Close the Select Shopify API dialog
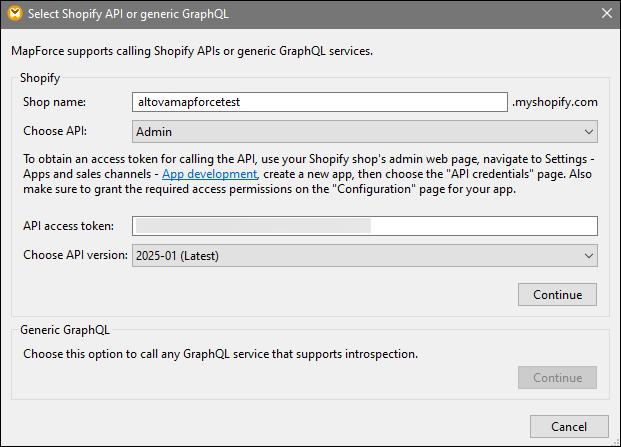 tap(606, 13)
